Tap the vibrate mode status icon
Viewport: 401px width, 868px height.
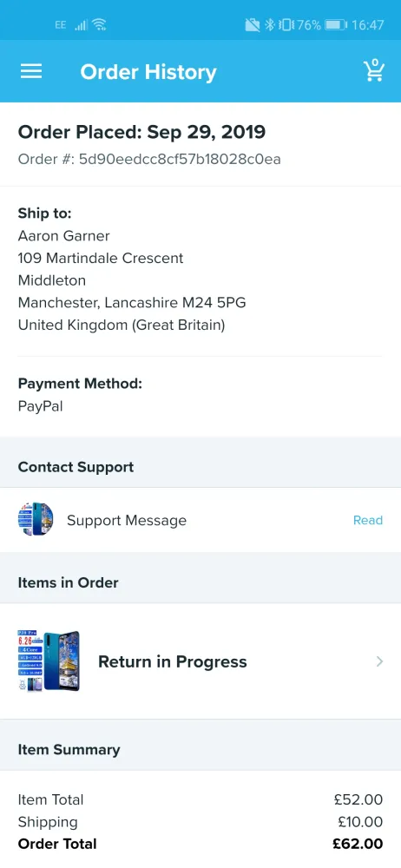(286, 24)
